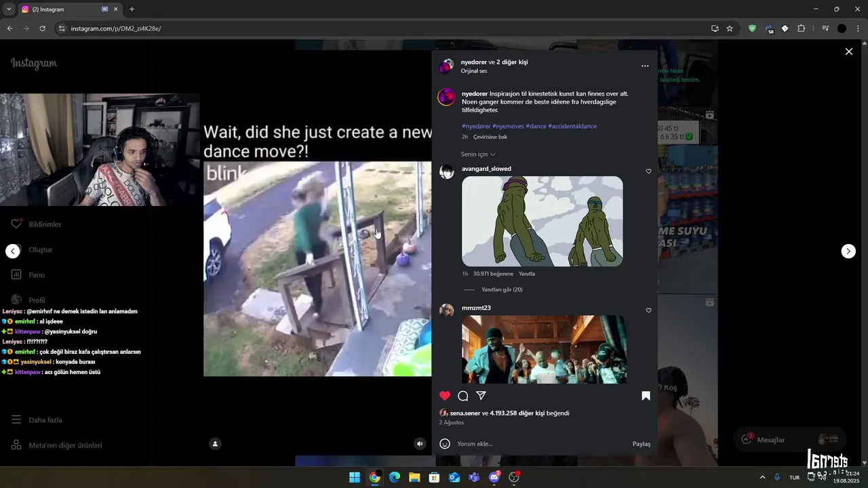
Task: Open the extension with the 50 badge
Action: (x=769, y=28)
